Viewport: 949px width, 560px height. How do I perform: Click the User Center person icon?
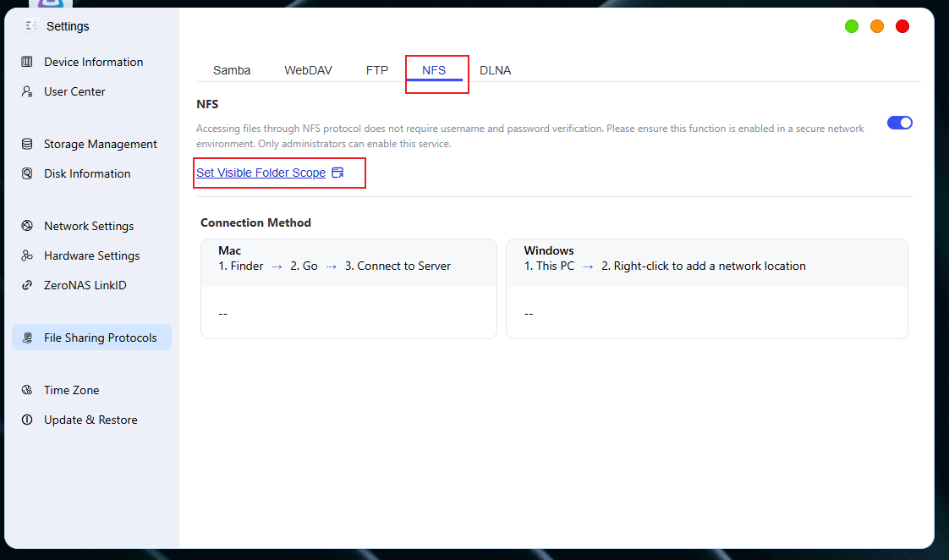[x=27, y=91]
